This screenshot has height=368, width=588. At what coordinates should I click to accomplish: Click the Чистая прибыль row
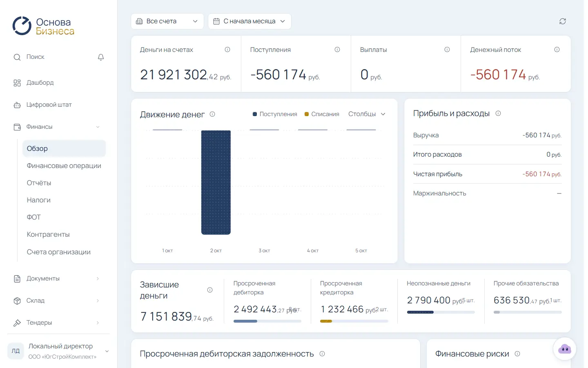coord(488,174)
